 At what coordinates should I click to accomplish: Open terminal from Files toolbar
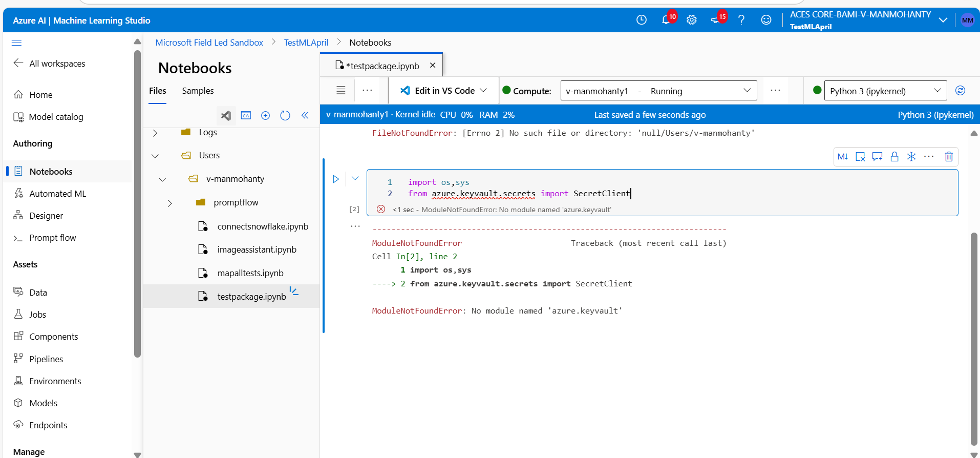coord(246,116)
